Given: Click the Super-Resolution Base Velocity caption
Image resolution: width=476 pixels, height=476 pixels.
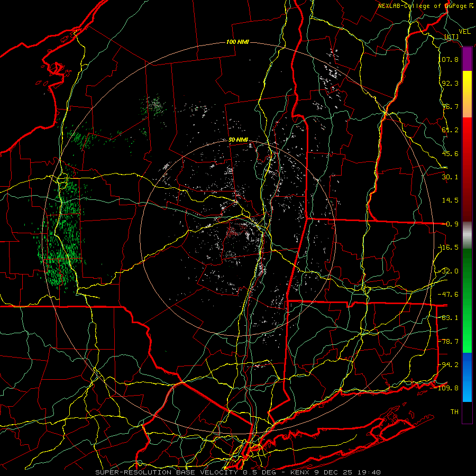Looking at the screenshot, I should point(237,472).
